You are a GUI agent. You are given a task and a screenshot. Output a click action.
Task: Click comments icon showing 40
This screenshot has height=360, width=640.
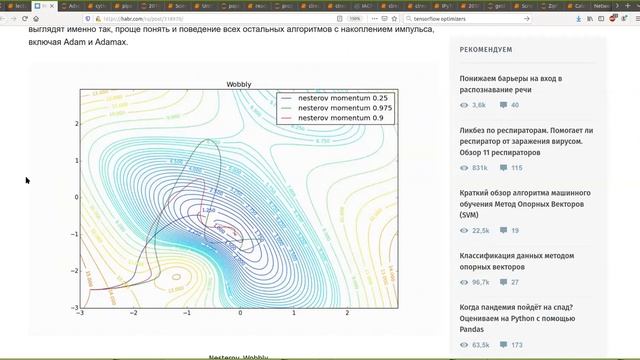point(503,105)
